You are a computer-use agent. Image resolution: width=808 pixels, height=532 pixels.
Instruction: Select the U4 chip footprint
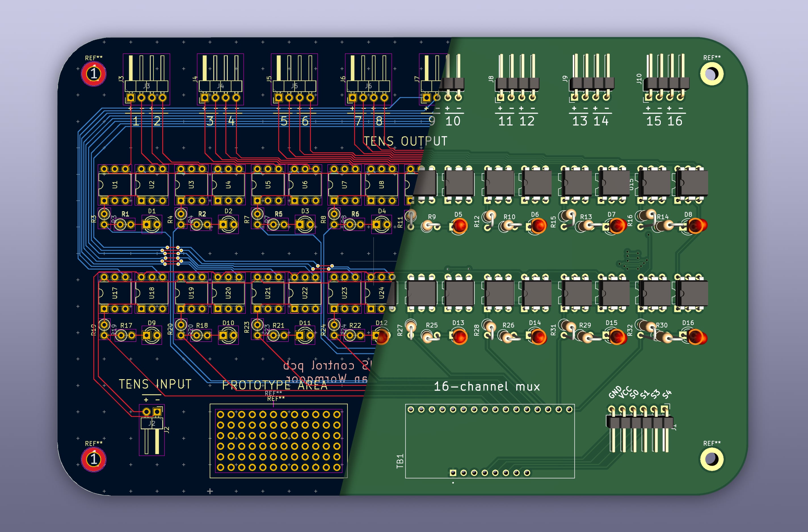(228, 185)
